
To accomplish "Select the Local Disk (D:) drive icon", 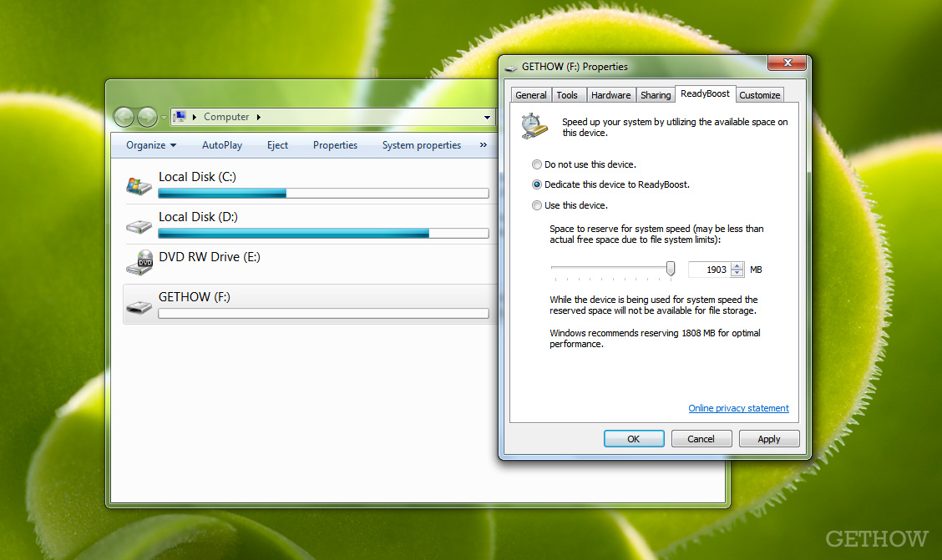I will coord(139,225).
